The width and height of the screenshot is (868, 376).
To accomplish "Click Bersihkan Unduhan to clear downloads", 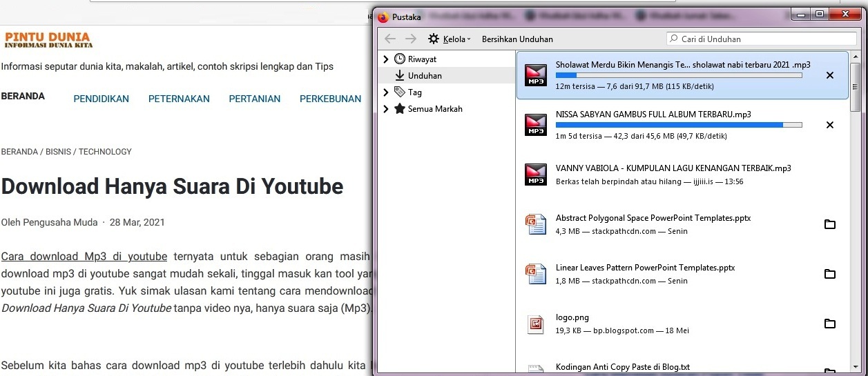I will [x=517, y=39].
